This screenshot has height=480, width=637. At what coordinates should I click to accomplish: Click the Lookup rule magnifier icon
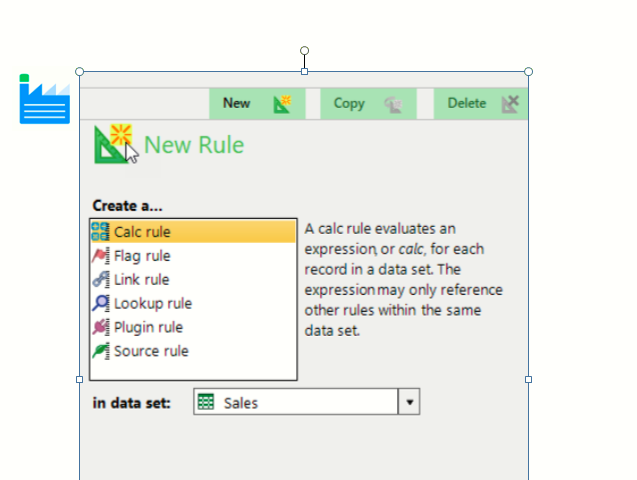(x=100, y=303)
